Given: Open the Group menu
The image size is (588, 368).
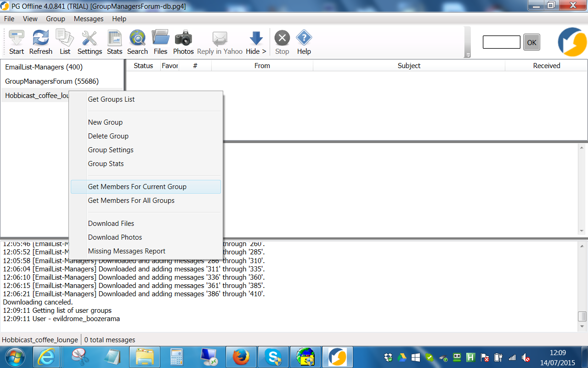Looking at the screenshot, I should point(56,19).
